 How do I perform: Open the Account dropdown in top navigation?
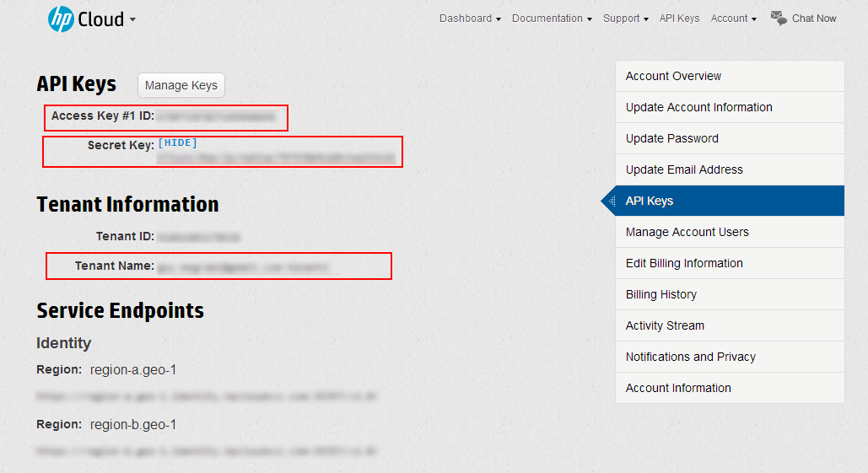coord(733,19)
